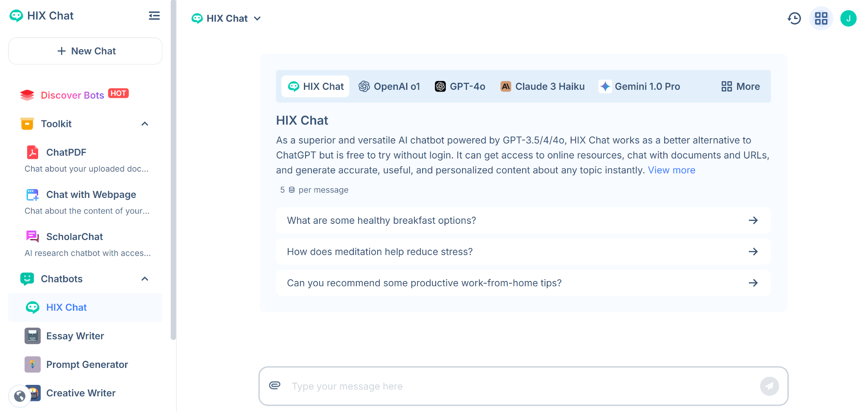
Task: Focus the message input field
Action: (523, 386)
